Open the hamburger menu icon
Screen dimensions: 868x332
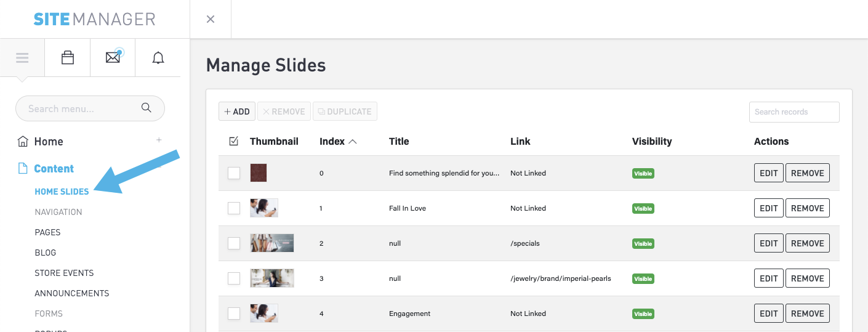[x=23, y=58]
